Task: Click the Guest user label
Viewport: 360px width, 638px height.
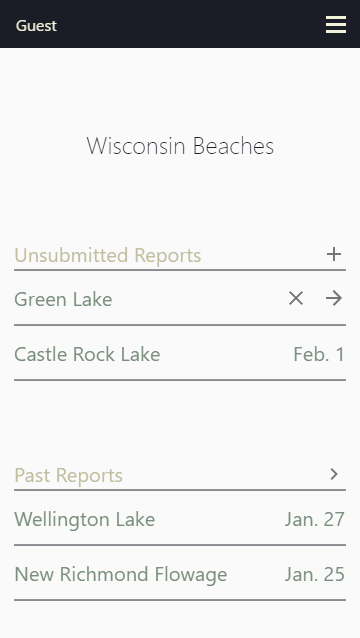Action: [36, 26]
